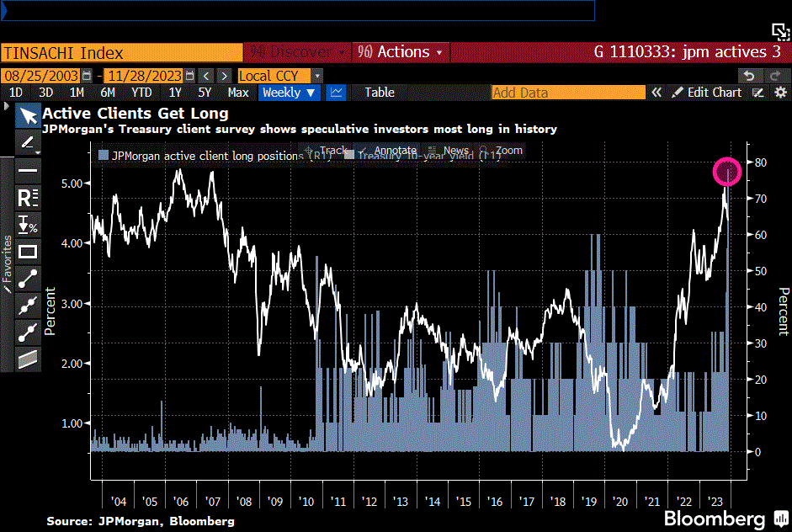Choose the pencil drawing tool
This screenshot has width=792, height=532.
click(28, 143)
